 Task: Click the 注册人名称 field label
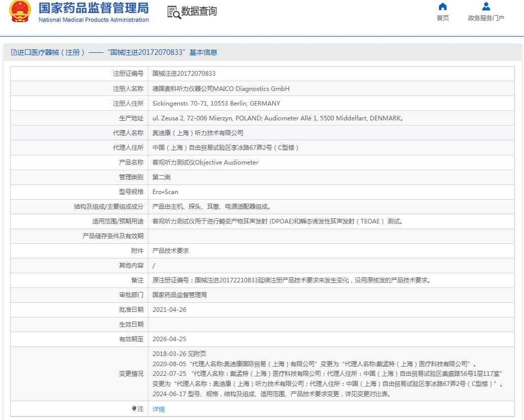pyautogui.click(x=128, y=88)
